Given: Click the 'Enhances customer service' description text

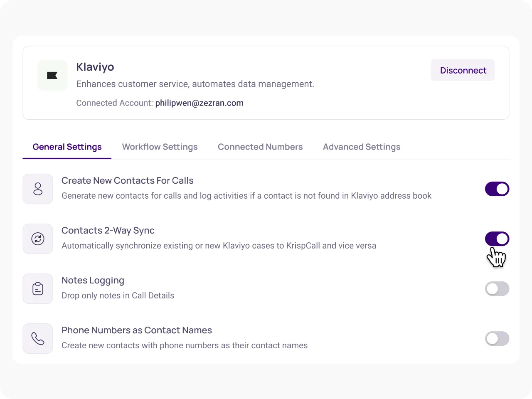Looking at the screenshot, I should coord(195,84).
